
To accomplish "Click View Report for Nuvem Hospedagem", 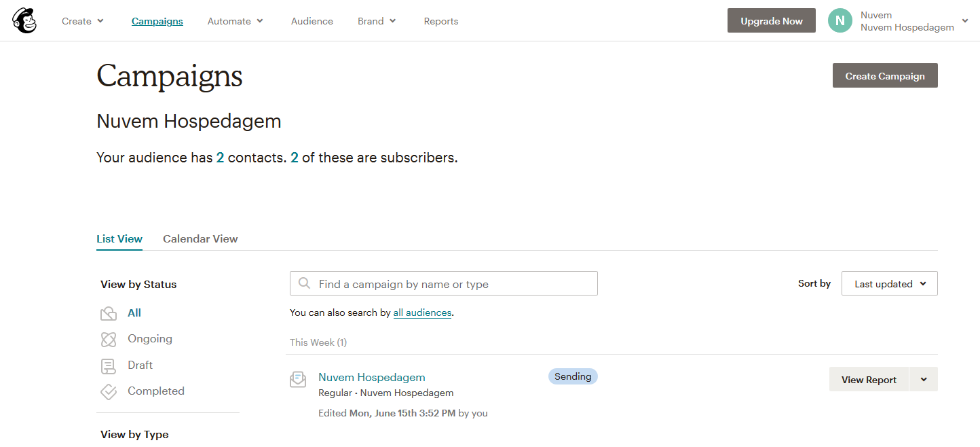I will coord(869,380).
